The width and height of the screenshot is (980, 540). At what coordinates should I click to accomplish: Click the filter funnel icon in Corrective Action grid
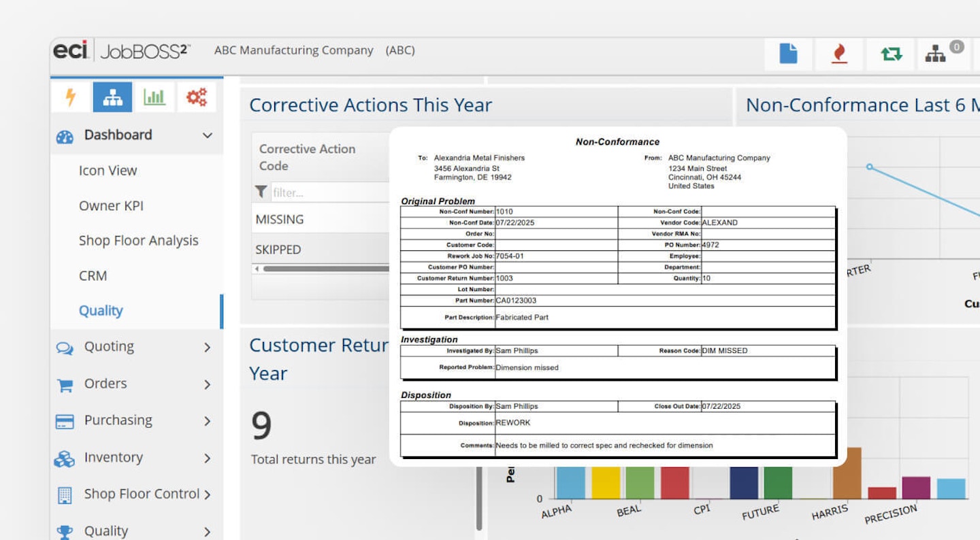pyautogui.click(x=261, y=192)
